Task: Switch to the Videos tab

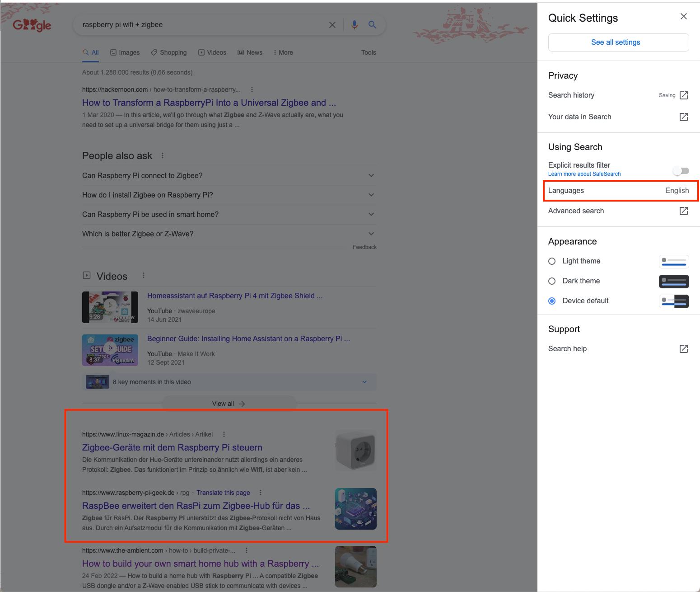Action: 212,52
